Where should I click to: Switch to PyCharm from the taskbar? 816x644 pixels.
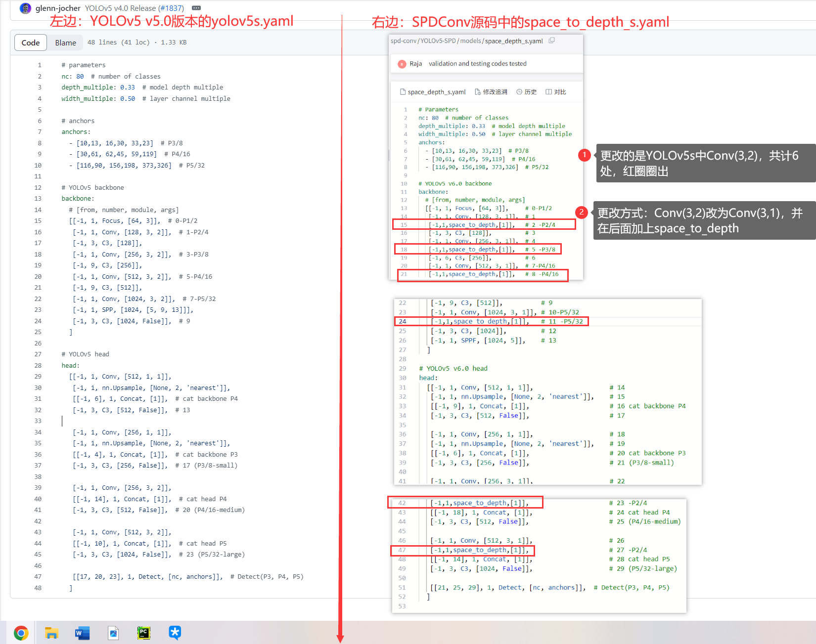144,633
